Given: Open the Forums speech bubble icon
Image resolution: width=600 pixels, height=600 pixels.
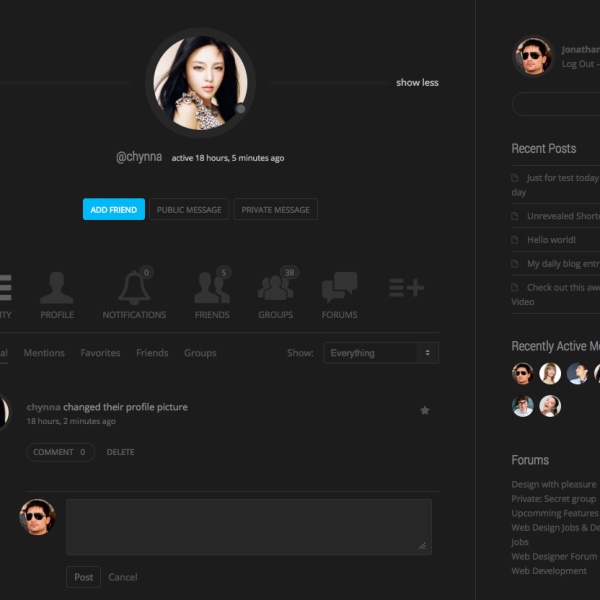Looking at the screenshot, I should pos(339,289).
